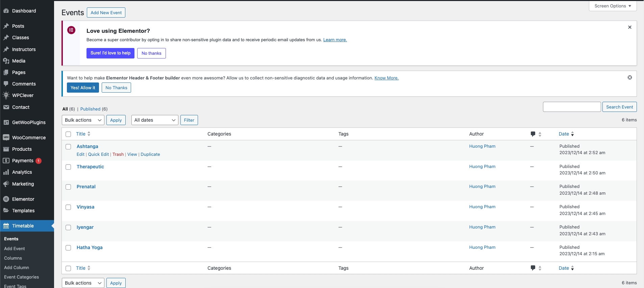Focus the event search text field
The height and width of the screenshot is (288, 644).
coord(572,107)
